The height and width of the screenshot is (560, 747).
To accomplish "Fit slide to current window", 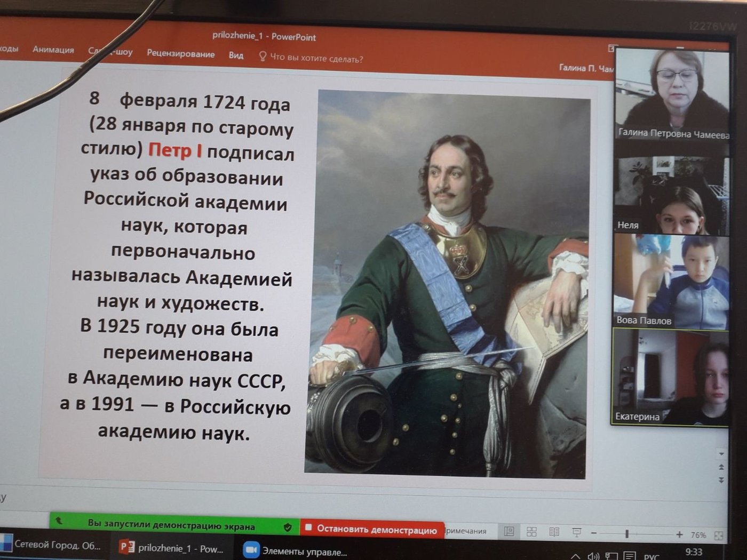I will click(x=719, y=535).
